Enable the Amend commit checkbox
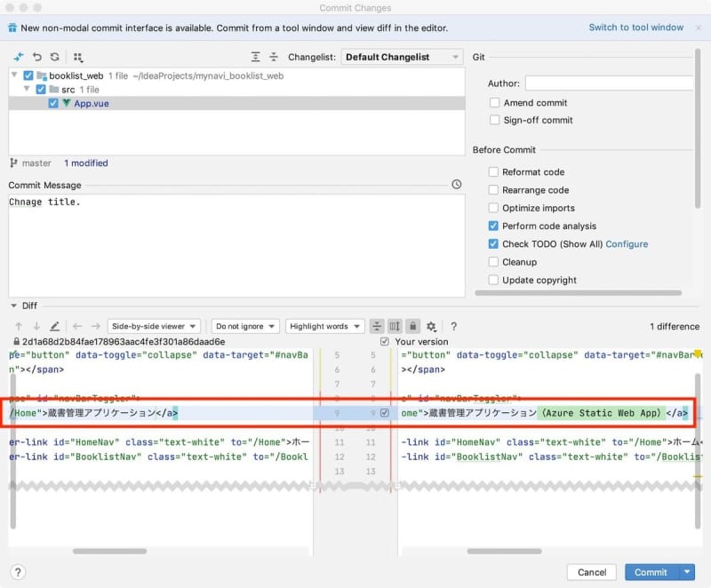 495,102
